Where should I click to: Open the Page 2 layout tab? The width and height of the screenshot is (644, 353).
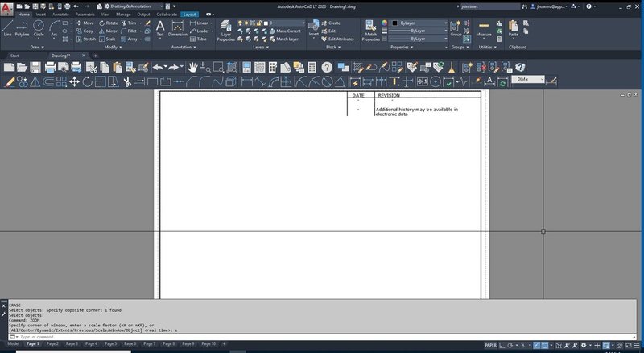click(52, 343)
